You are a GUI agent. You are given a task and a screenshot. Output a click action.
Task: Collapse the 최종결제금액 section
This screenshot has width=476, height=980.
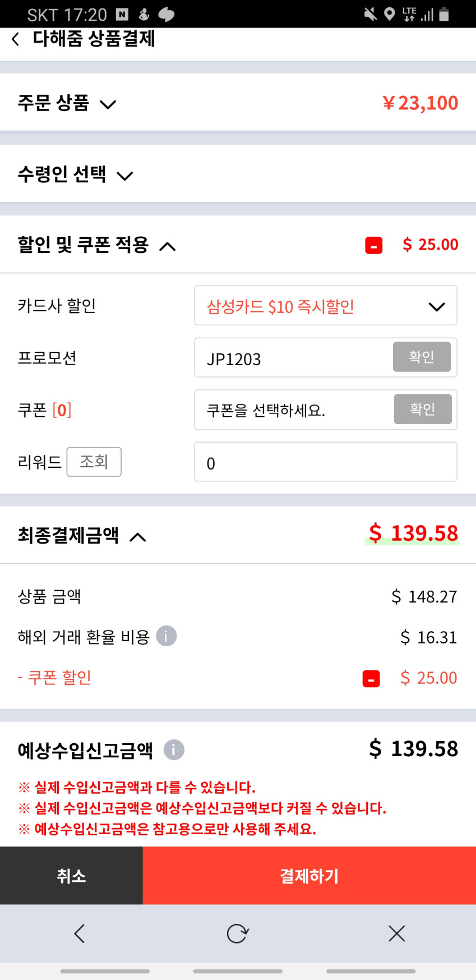(138, 537)
